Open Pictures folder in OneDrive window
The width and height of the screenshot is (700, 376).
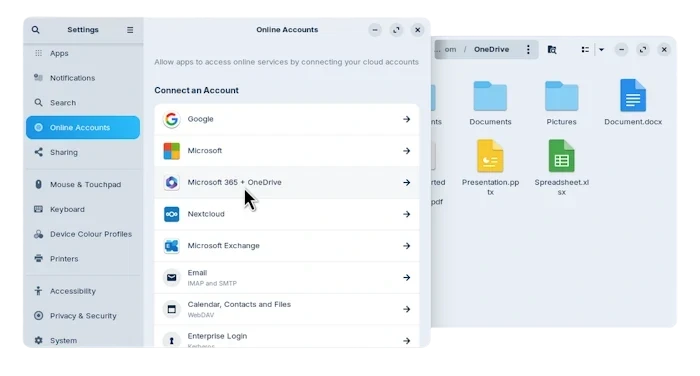tap(562, 96)
